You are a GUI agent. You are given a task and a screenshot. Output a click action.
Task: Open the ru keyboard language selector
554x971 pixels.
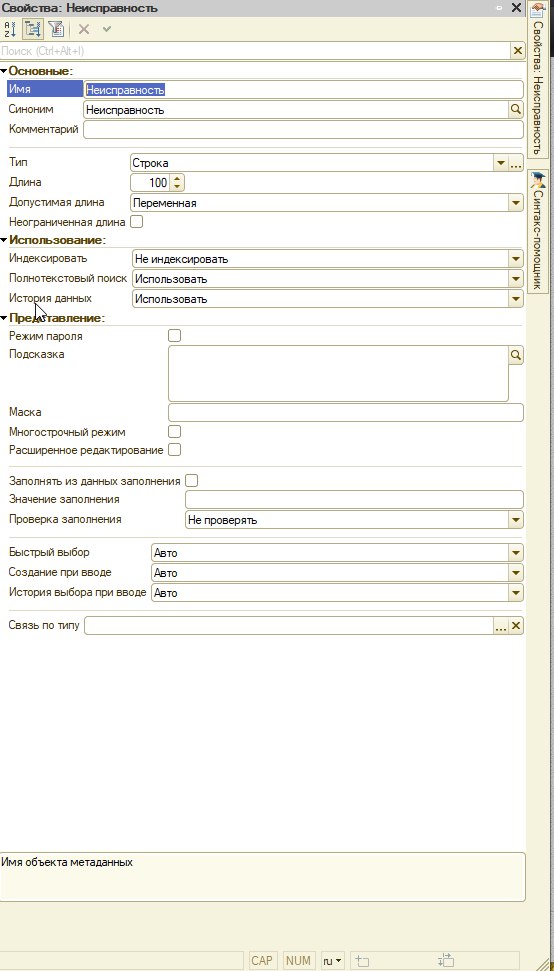click(333, 961)
